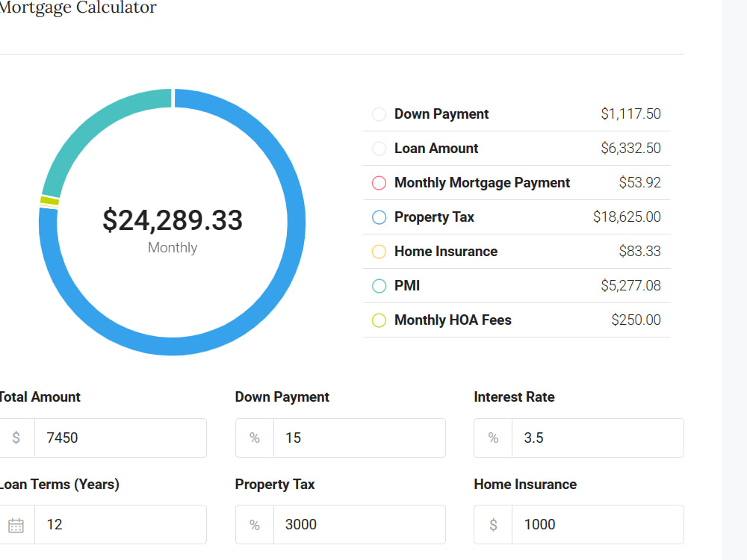Click the Monthly label under the total
Viewport: 747px width, 560px height.
point(173,248)
